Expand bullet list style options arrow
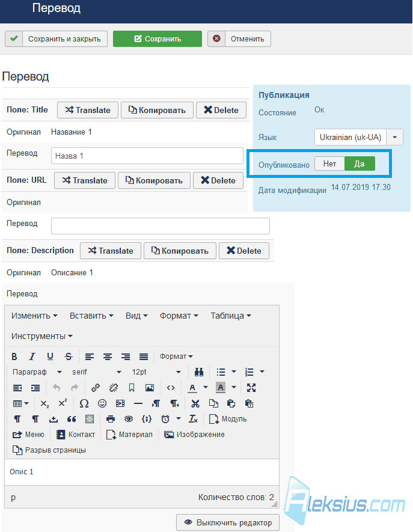Image resolution: width=413 pixels, height=532 pixels. pos(234,372)
